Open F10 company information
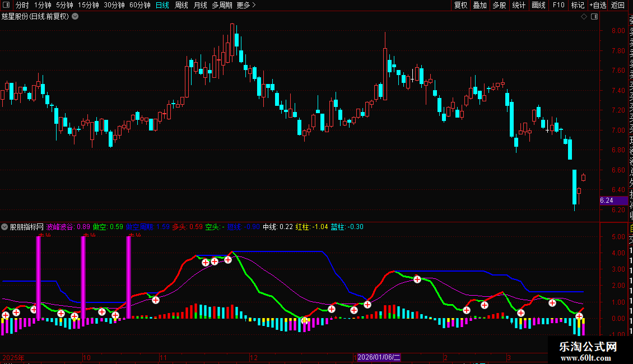This screenshot has width=633, height=364. [x=558, y=6]
